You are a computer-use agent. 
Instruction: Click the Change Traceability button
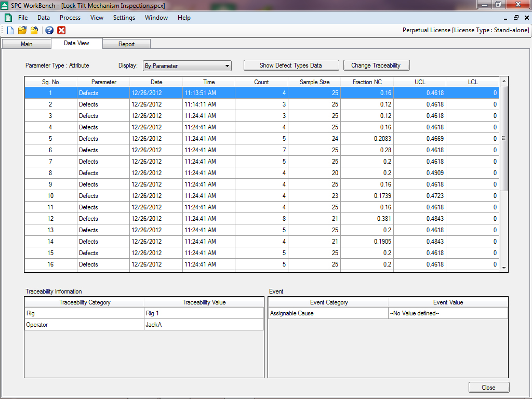[376, 65]
